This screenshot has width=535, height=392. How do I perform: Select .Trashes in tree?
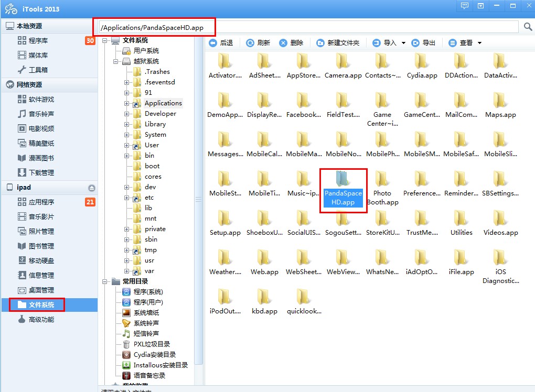[x=157, y=72]
